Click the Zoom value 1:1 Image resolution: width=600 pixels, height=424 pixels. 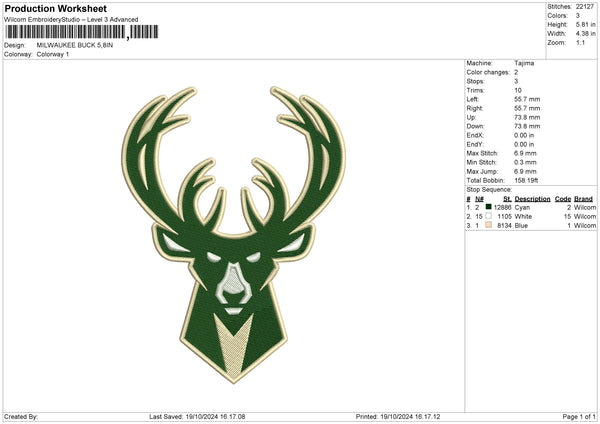click(x=580, y=42)
